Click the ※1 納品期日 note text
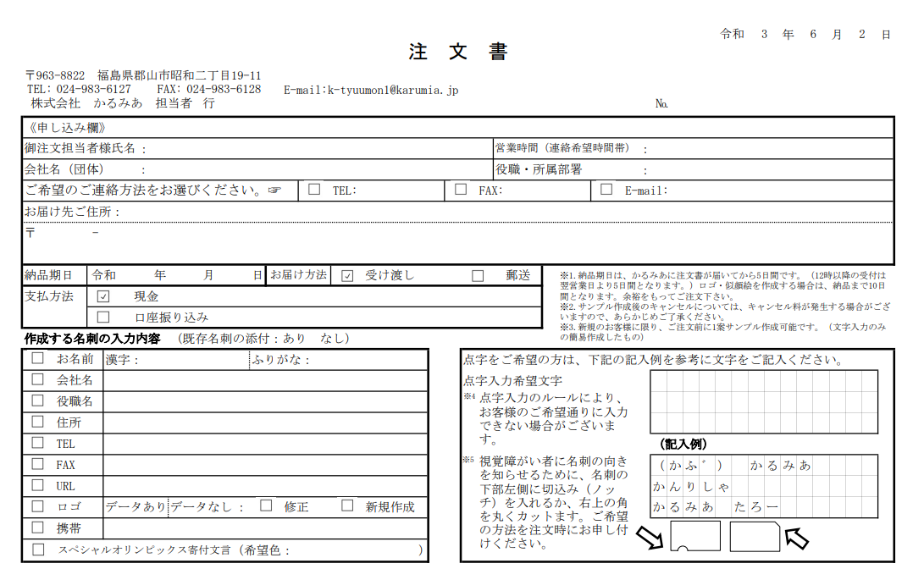Screen dimensions: 924x580 [723, 286]
